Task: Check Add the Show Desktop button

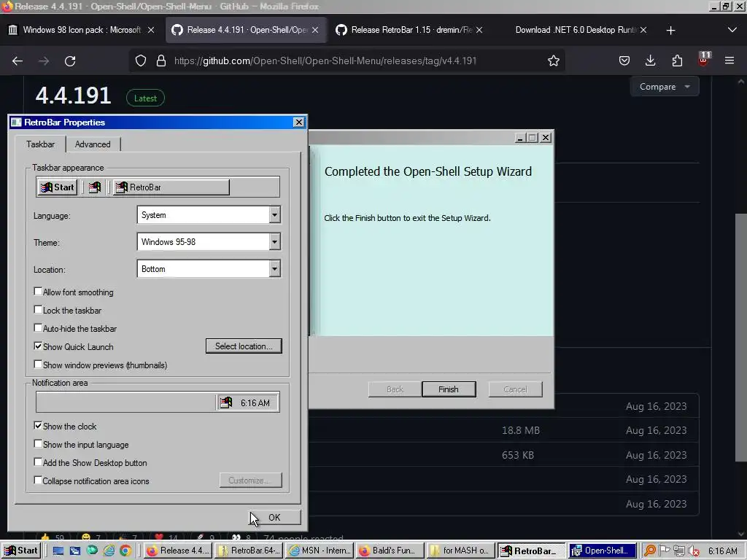Action: (x=38, y=462)
